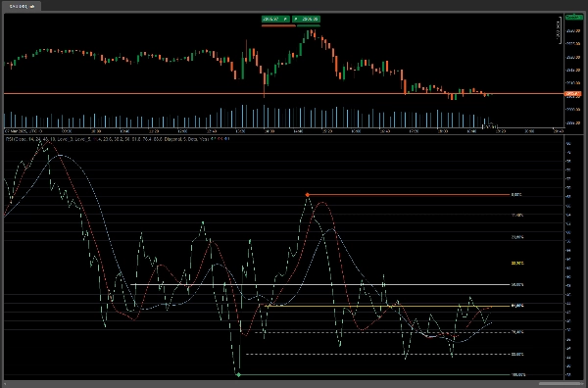
Task: Click the Buy quick-trade price button
Action: tap(306, 19)
